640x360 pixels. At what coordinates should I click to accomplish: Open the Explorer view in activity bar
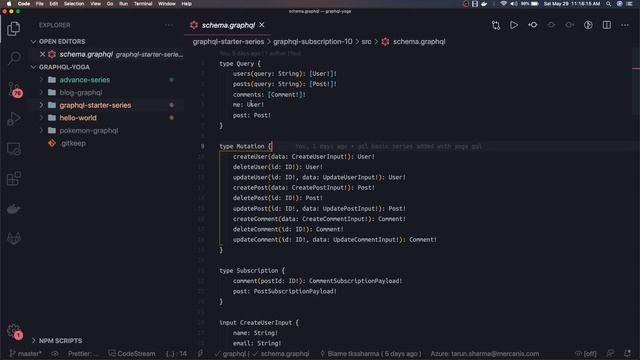(x=13, y=29)
